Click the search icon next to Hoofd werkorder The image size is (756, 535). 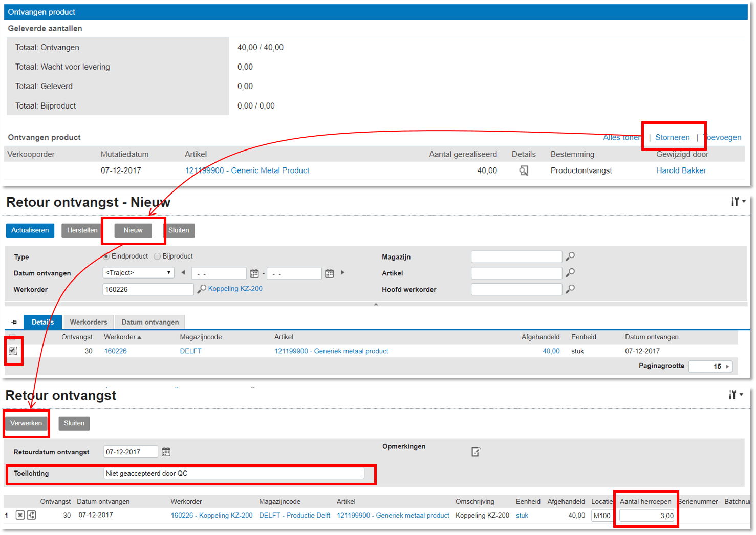570,289
